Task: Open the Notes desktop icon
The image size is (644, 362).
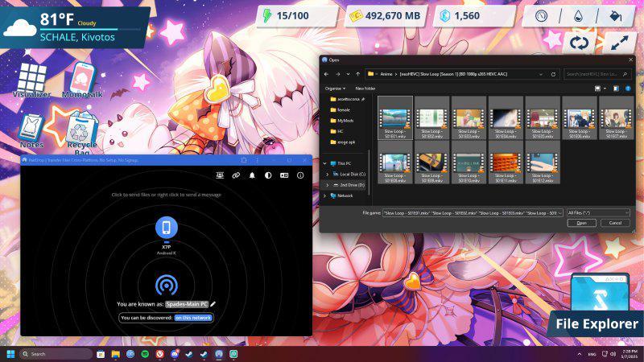Action: (31, 131)
